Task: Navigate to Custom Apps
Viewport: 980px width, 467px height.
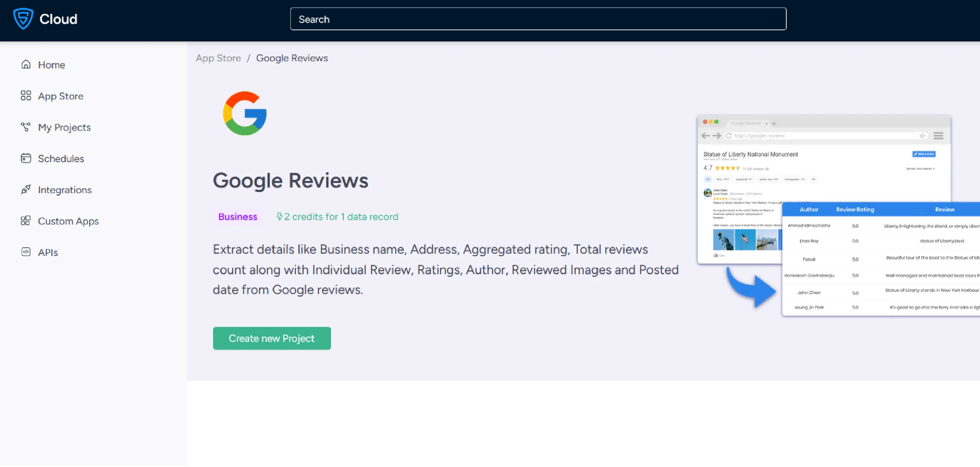Action: tap(68, 221)
